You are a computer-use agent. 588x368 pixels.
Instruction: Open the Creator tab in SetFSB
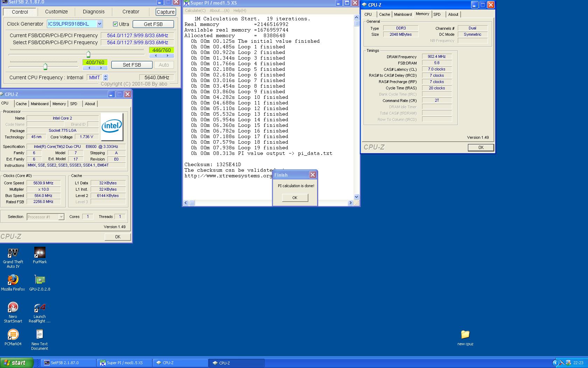(x=131, y=12)
